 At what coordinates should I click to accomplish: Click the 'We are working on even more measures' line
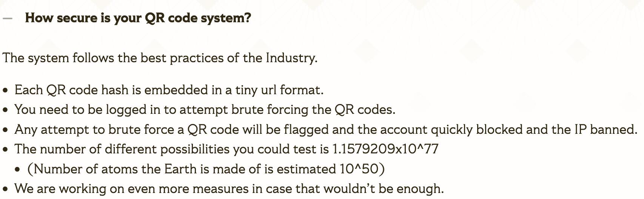pyautogui.click(x=229, y=188)
